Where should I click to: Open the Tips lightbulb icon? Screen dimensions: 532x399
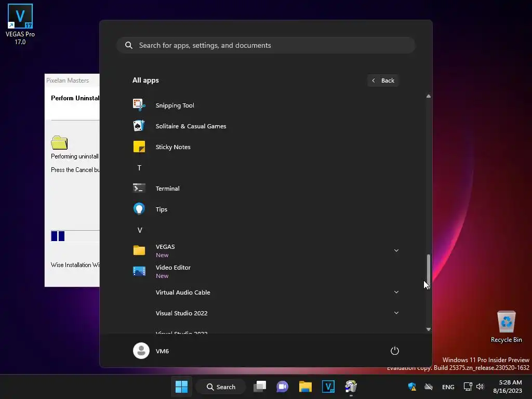(139, 209)
